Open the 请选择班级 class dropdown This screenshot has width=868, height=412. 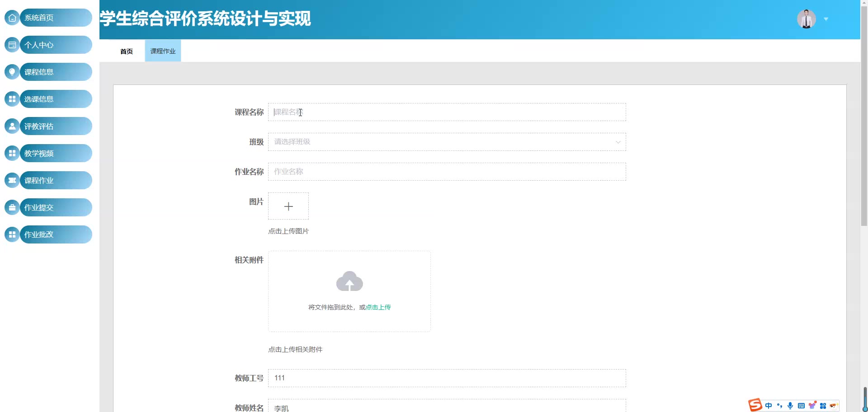click(x=447, y=142)
